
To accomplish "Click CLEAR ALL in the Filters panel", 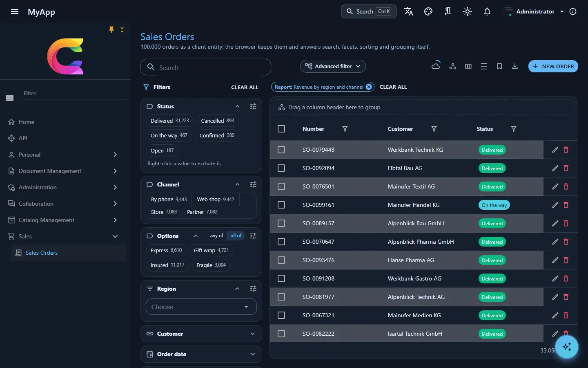I will tap(245, 87).
